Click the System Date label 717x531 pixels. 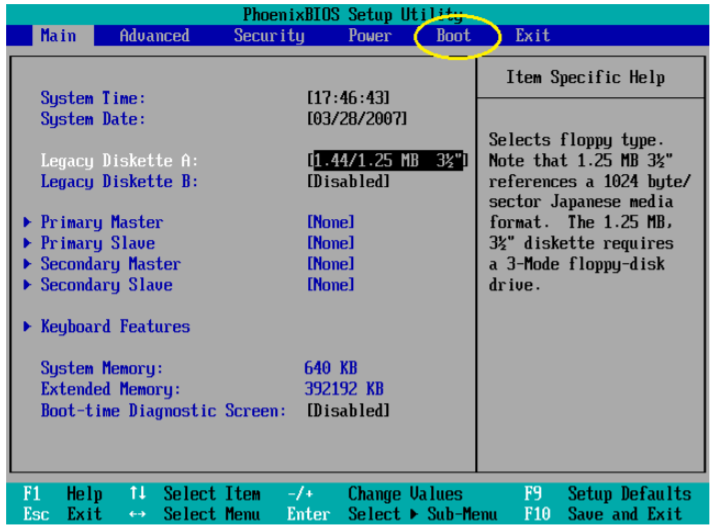coord(93,119)
